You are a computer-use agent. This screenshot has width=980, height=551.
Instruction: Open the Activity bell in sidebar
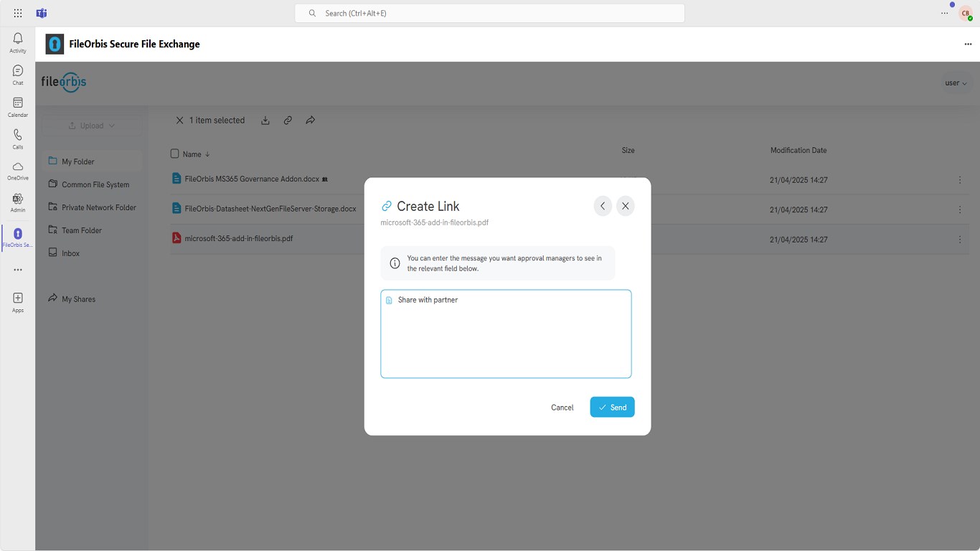coord(18,42)
